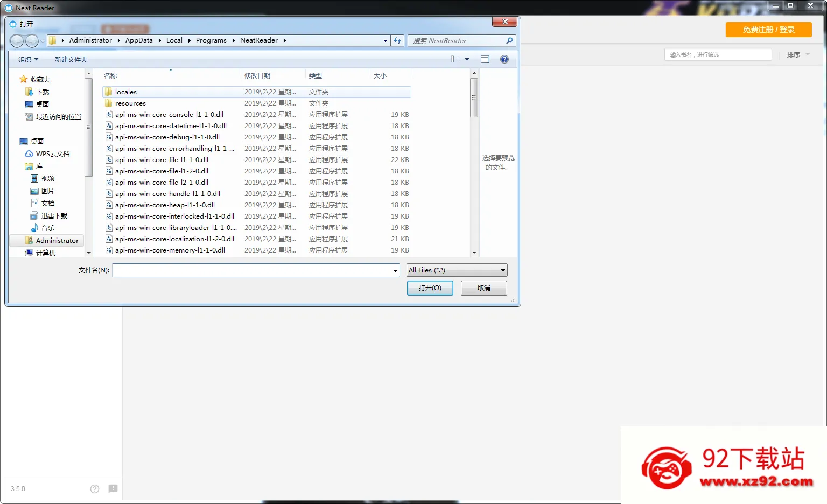
Task: Expand the arrow after AppData in breadcrumb
Action: pyautogui.click(x=159, y=40)
